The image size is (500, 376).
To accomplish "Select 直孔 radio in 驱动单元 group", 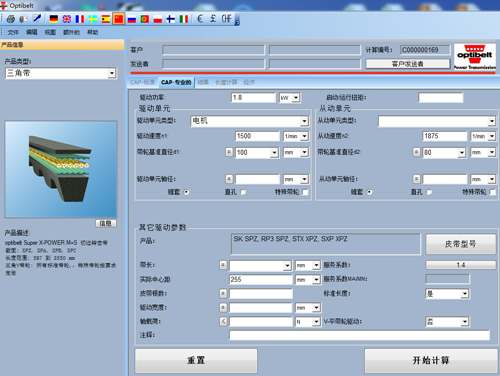I will pos(243,192).
